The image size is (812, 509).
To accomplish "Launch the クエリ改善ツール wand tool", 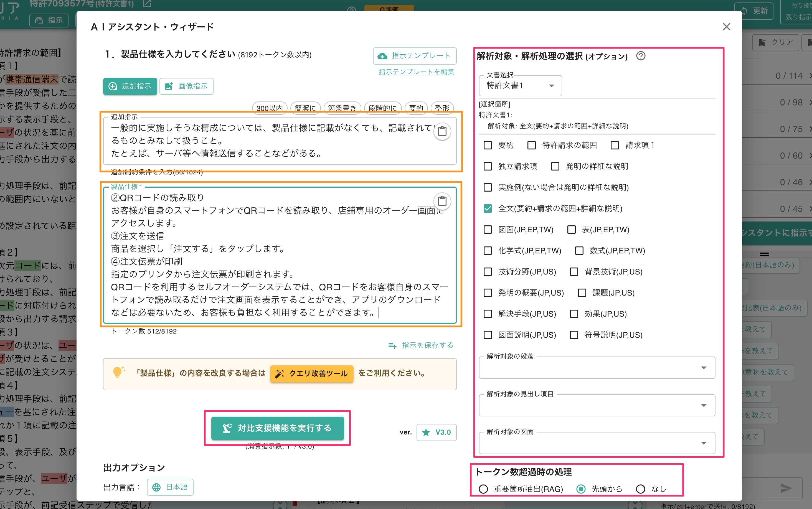I will click(x=311, y=374).
